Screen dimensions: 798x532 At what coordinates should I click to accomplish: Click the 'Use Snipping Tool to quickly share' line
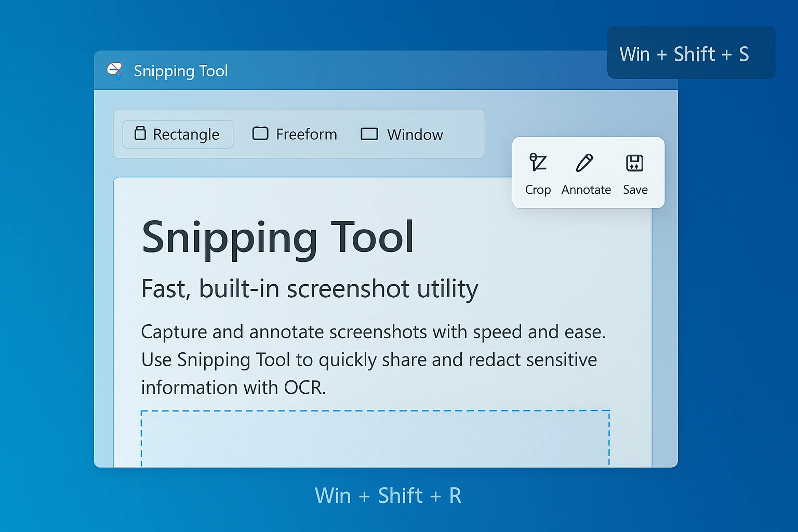click(369, 360)
